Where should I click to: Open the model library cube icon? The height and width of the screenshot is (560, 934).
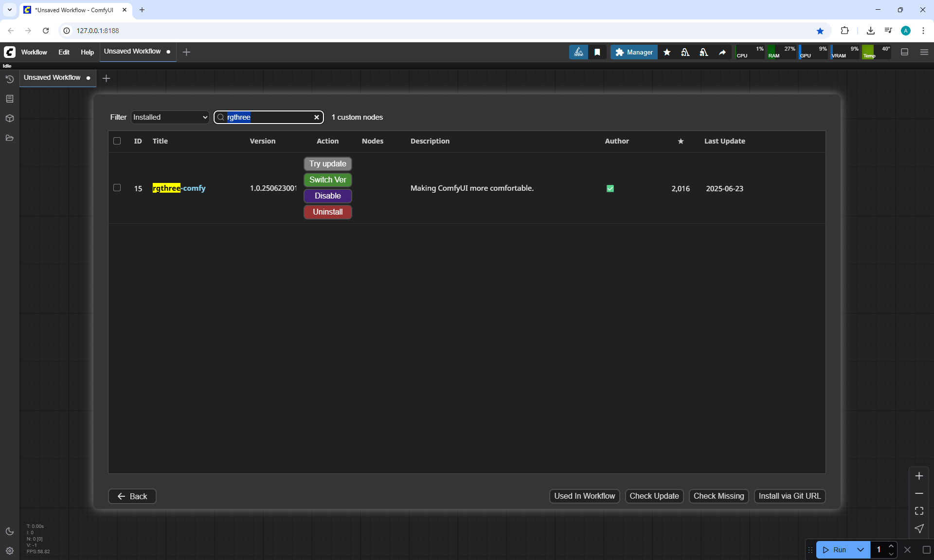9,118
